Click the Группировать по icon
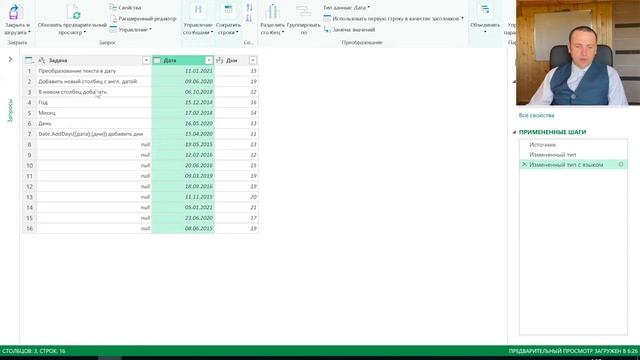The height and width of the screenshot is (360, 640). tap(303, 11)
